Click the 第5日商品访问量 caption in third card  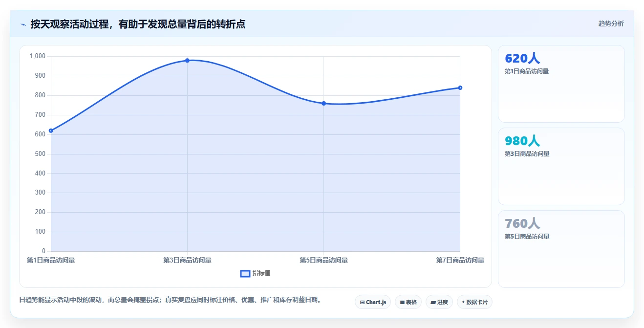[527, 237]
